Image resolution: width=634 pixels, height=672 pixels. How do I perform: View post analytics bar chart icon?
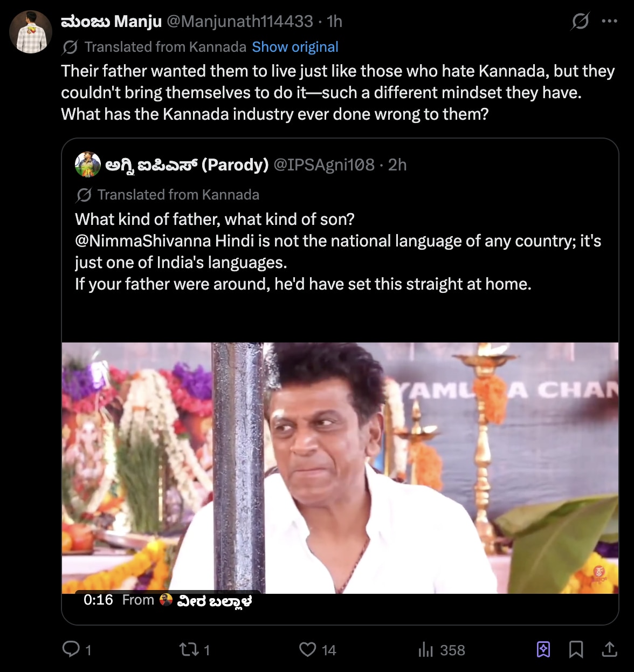point(426,649)
